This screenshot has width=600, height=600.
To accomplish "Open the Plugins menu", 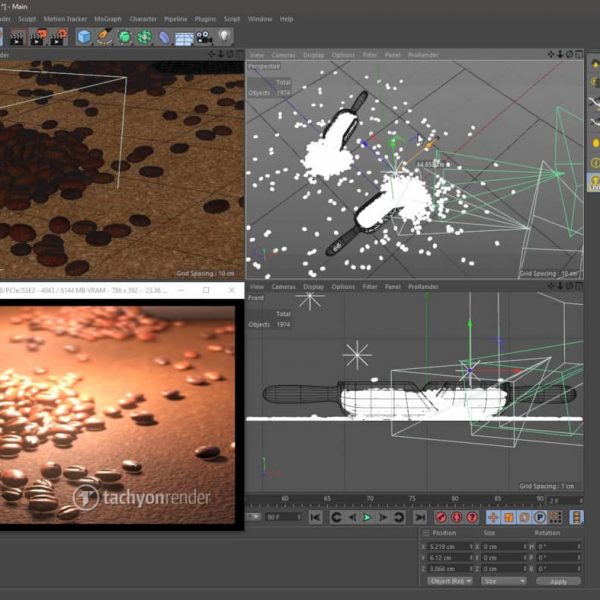I will click(x=204, y=19).
